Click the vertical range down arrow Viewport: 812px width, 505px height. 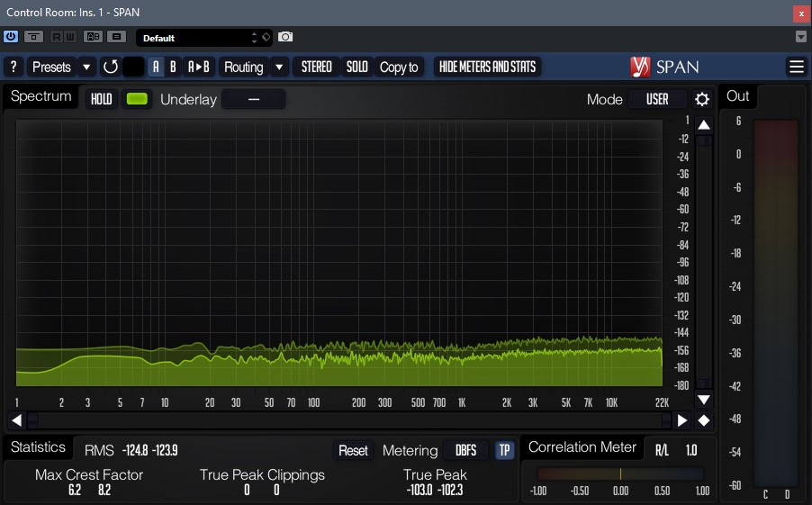click(x=704, y=400)
